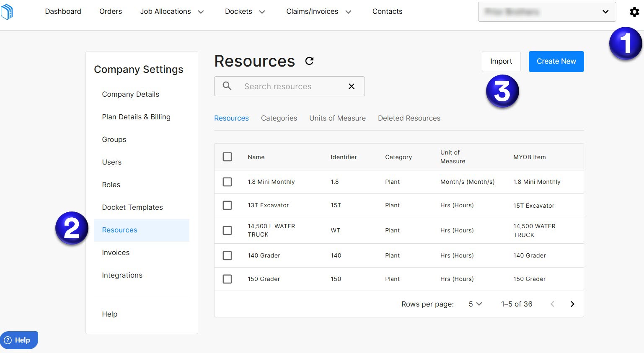Click the previous page arrow
The height and width of the screenshot is (353, 644).
point(552,304)
